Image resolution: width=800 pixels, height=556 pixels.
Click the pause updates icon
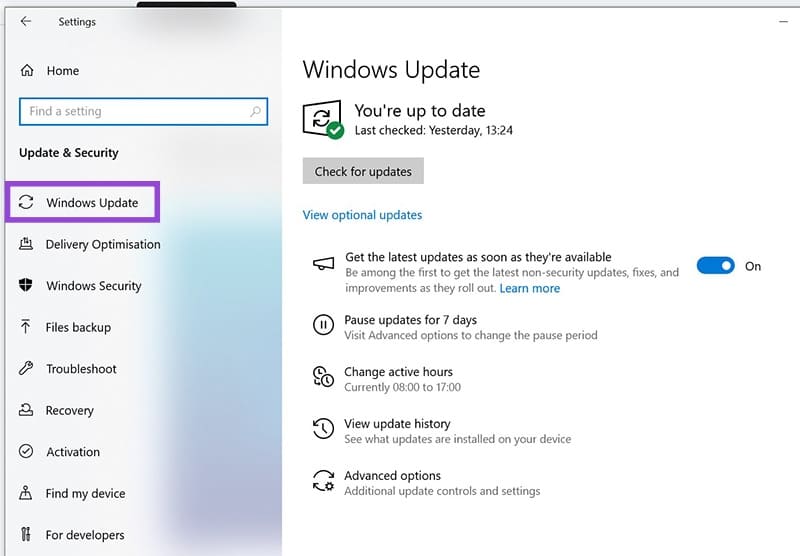[323, 324]
